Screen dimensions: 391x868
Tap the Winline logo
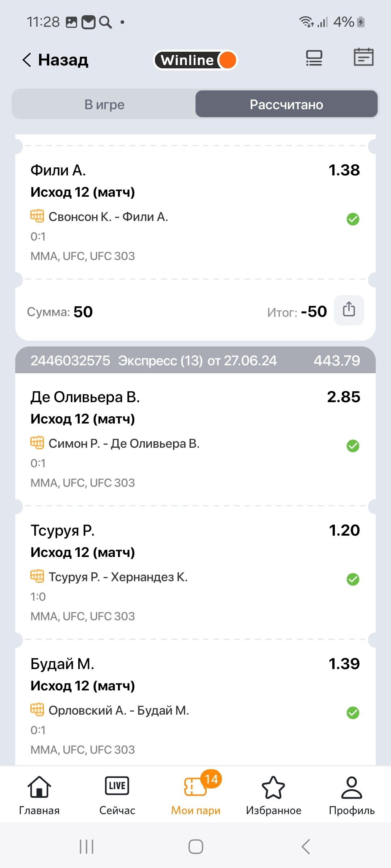pos(195,60)
